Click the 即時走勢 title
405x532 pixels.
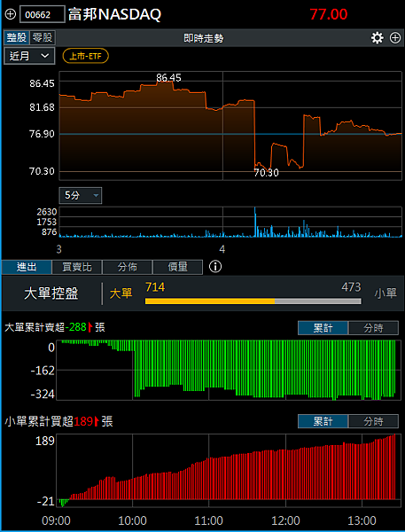[204, 38]
